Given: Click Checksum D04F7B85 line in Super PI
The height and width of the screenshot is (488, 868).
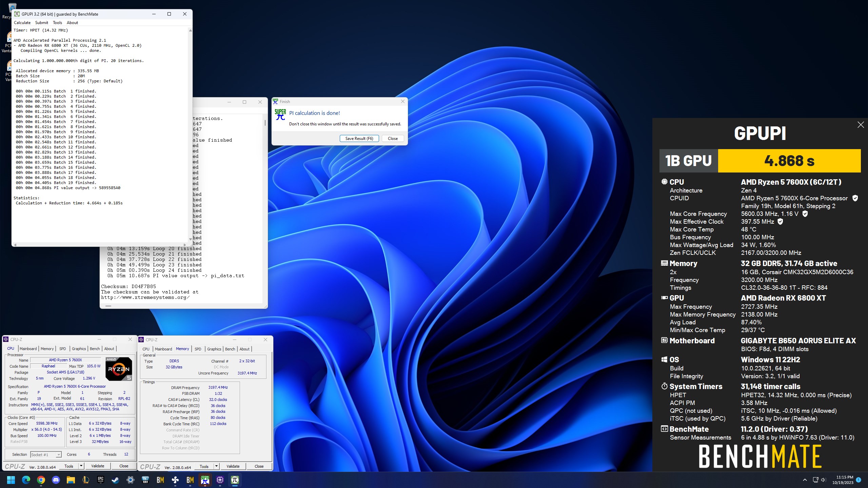Looking at the screenshot, I should [x=129, y=286].
